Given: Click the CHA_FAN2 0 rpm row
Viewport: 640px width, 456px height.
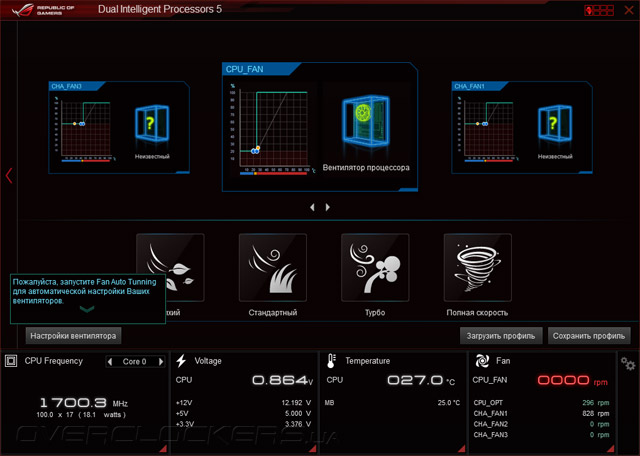Looking at the screenshot, I should [x=541, y=424].
